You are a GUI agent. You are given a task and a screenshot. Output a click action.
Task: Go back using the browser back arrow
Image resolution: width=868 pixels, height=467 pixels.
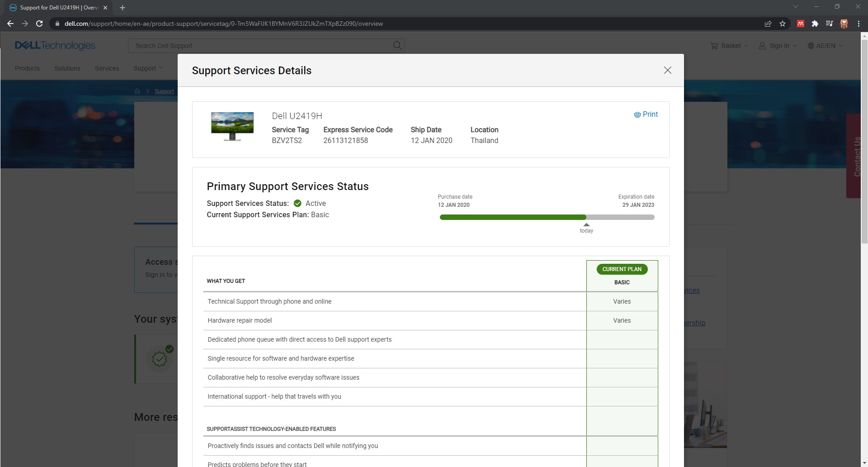click(10, 24)
